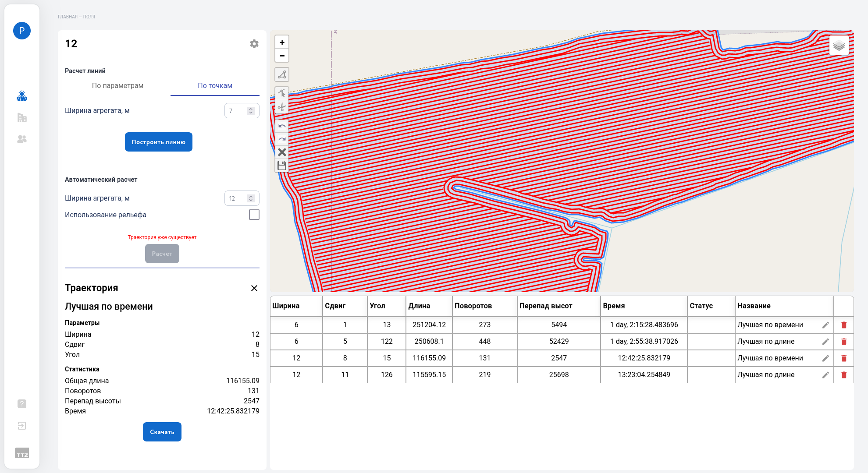Click the Лучшая по времени heading in panel
Image resolution: width=868 pixels, height=473 pixels.
pyautogui.click(x=109, y=307)
